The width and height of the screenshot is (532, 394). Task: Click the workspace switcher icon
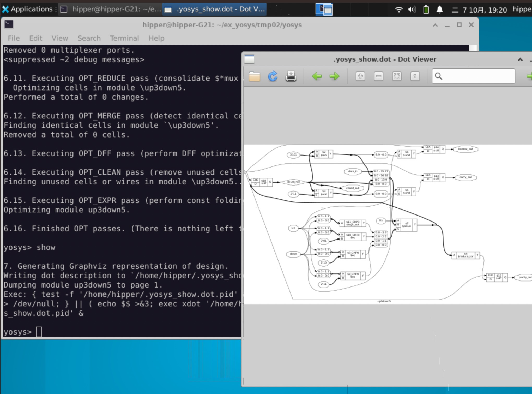coord(324,9)
